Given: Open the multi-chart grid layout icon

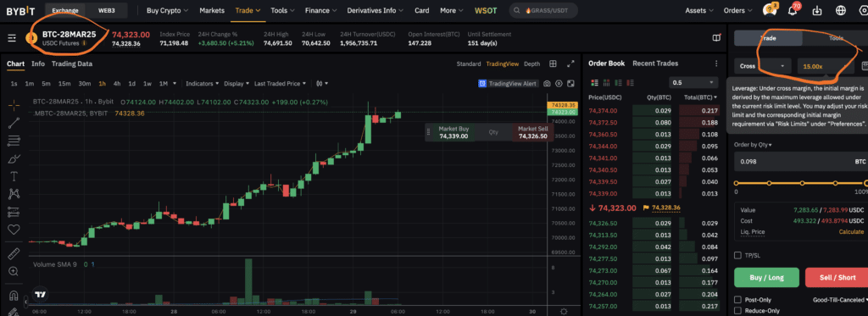Looking at the screenshot, I should coord(553,64).
